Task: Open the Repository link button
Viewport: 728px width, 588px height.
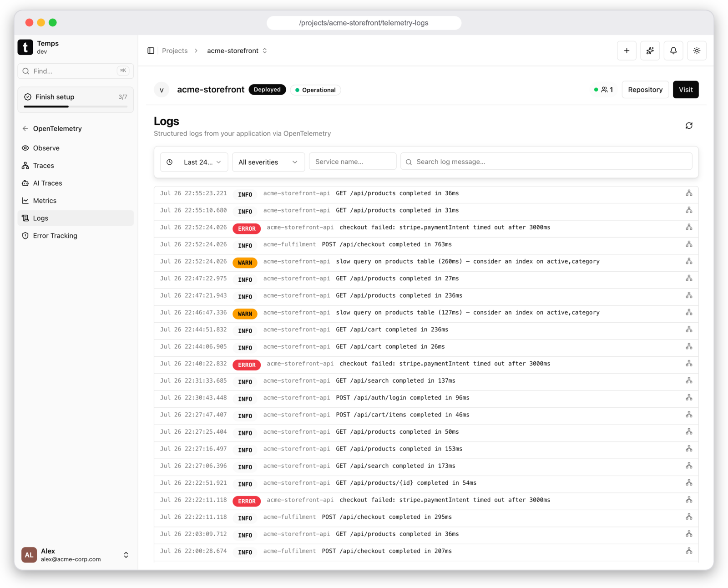Action: 645,90
